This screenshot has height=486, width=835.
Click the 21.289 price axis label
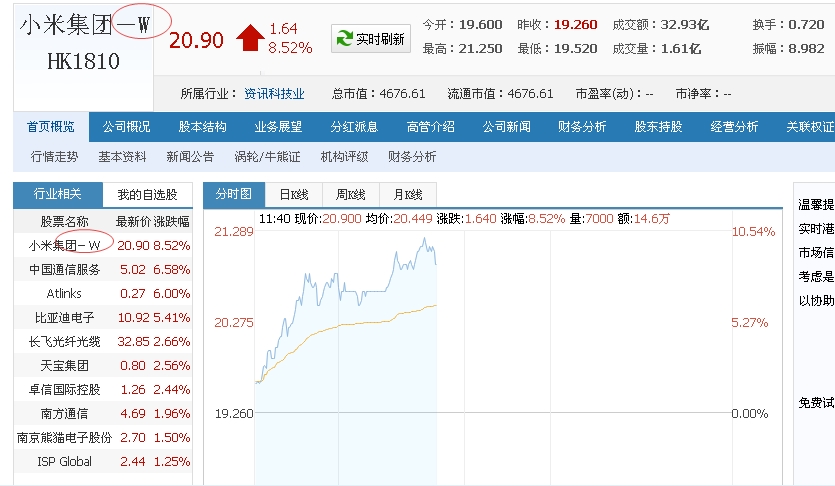[x=234, y=232]
